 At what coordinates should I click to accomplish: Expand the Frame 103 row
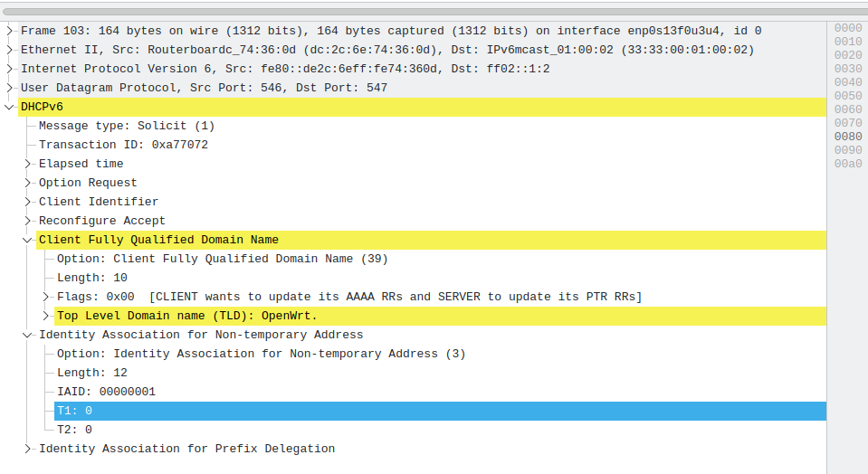(x=9, y=31)
